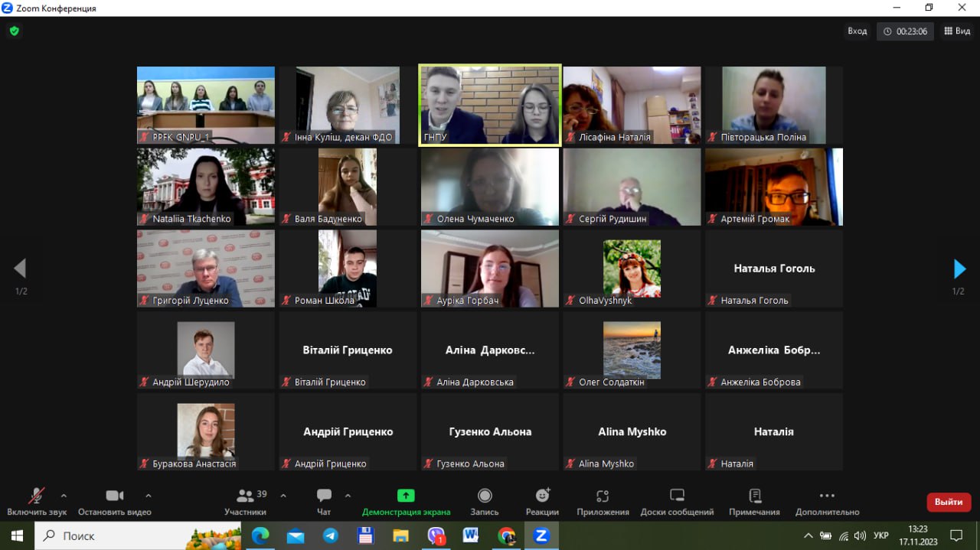
Task: Expand chat options chevron
Action: (348, 495)
